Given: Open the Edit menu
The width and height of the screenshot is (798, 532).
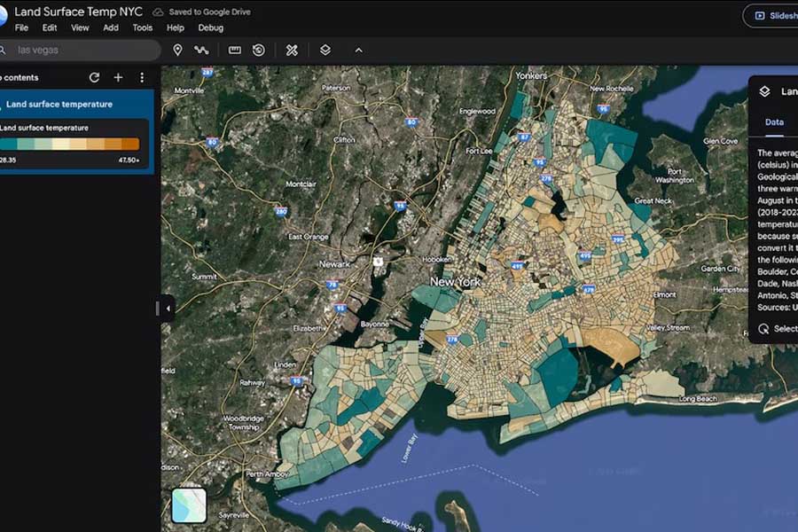Looking at the screenshot, I should click(50, 27).
